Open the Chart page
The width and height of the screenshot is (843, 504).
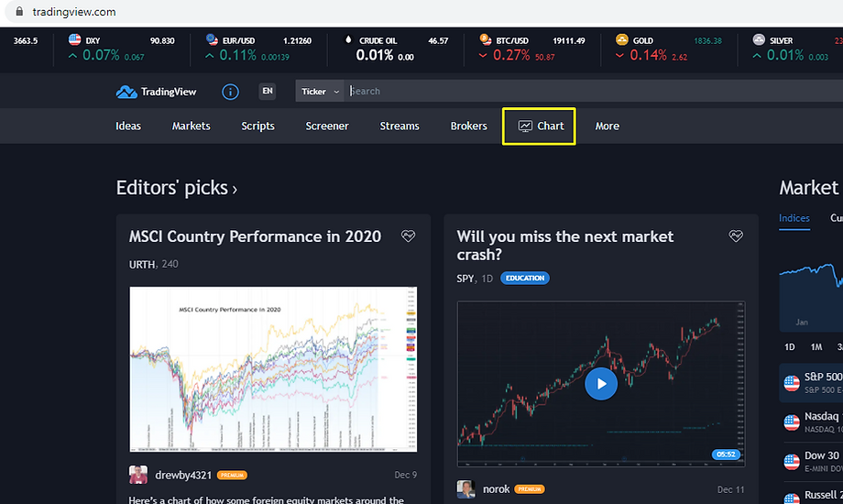click(541, 126)
